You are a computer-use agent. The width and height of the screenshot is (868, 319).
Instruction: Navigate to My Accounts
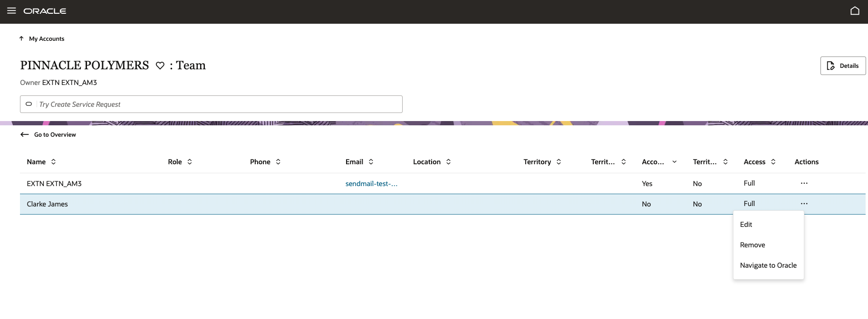tap(47, 39)
